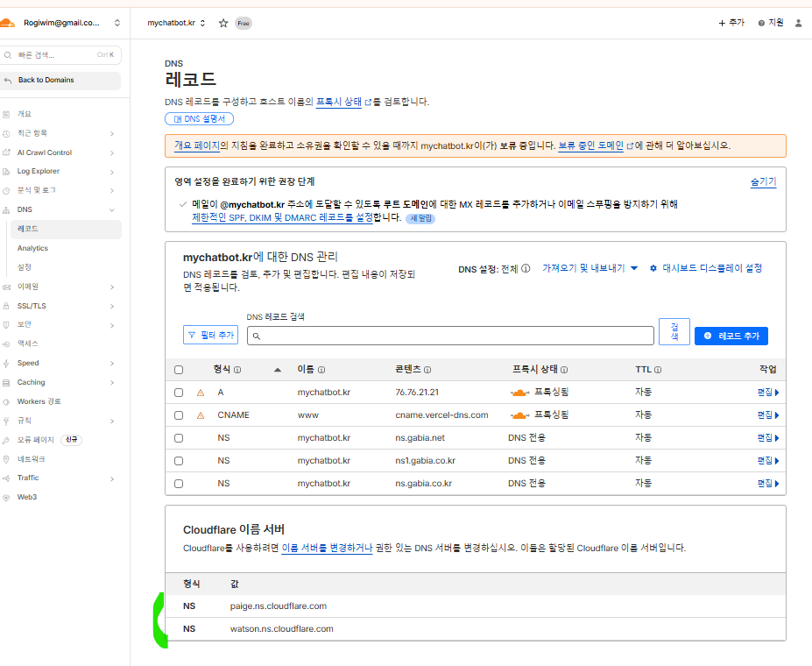Check the ns.gabia.net NS record checkbox

click(x=179, y=438)
